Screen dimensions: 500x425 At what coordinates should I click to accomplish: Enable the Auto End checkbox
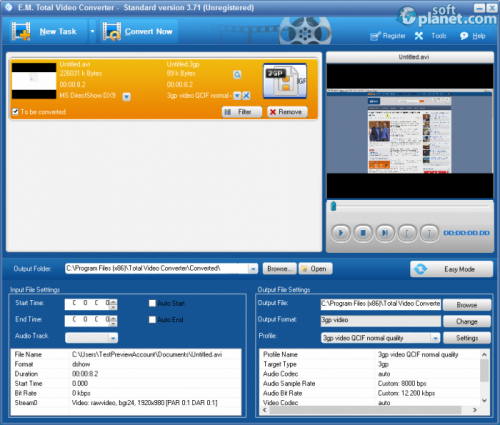tap(152, 320)
